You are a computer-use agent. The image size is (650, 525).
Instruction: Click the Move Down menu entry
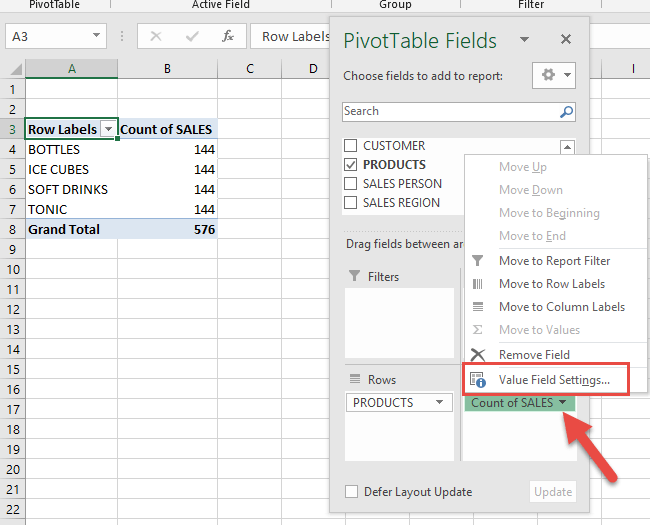[x=555, y=190]
